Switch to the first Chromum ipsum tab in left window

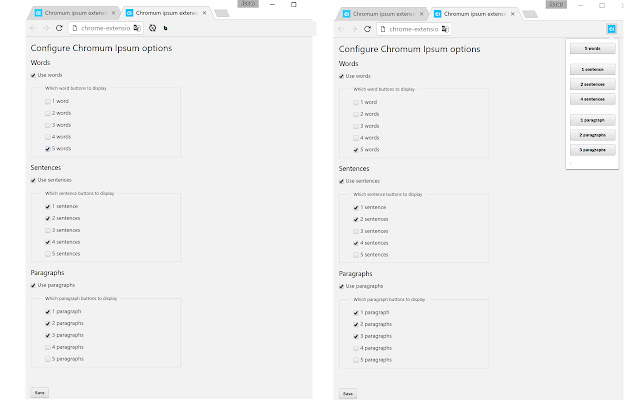click(x=73, y=13)
